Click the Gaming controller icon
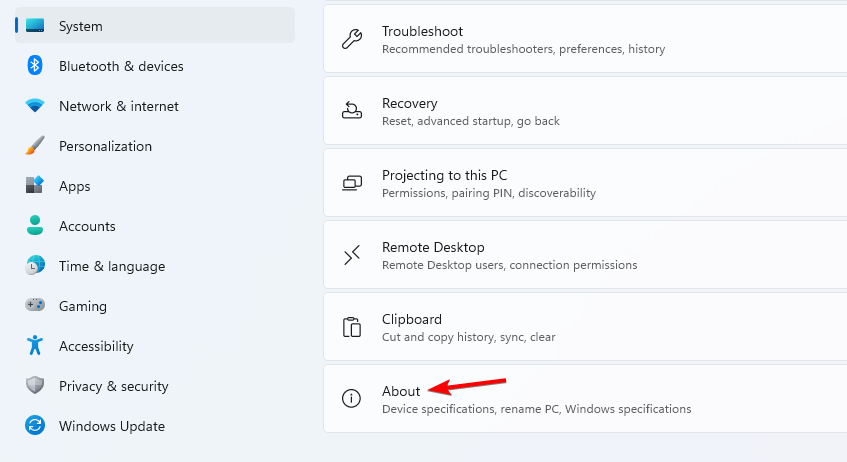The height and width of the screenshot is (462, 847). 35,305
